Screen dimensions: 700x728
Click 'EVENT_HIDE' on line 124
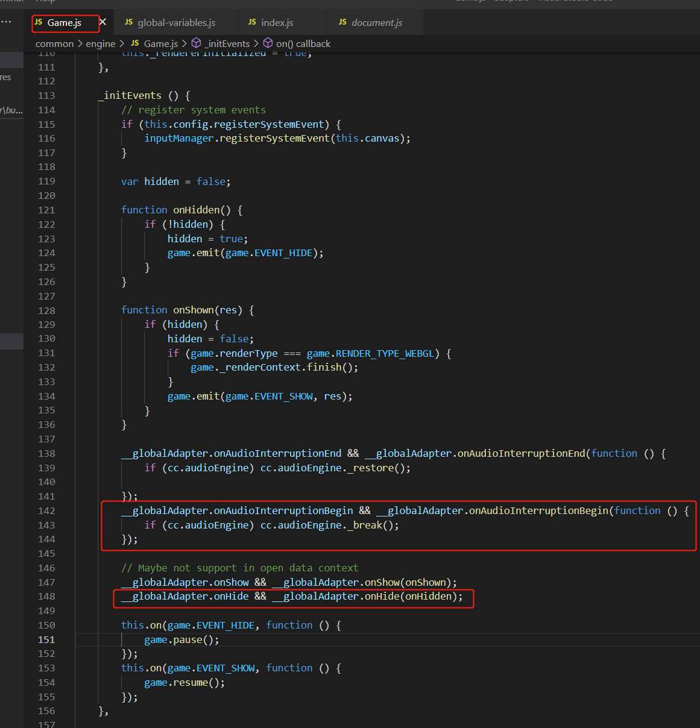pyautogui.click(x=283, y=253)
